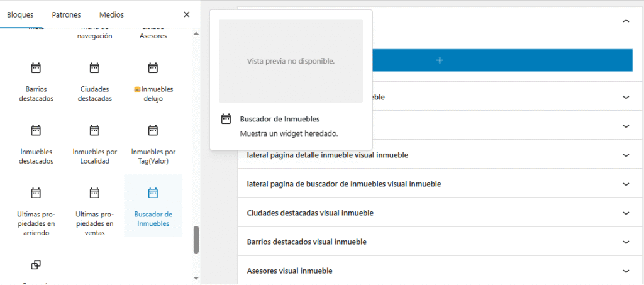Click the overlapping-squares block icon at bottom
Viewport: 644px width, 285px height.
[36, 265]
